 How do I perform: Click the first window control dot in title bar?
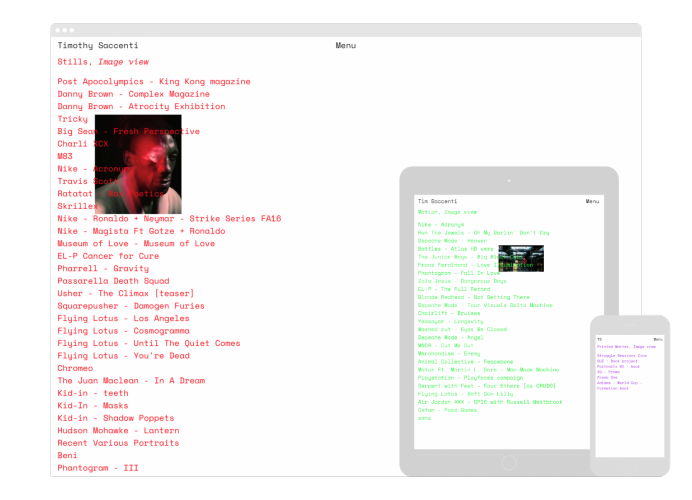click(58, 30)
